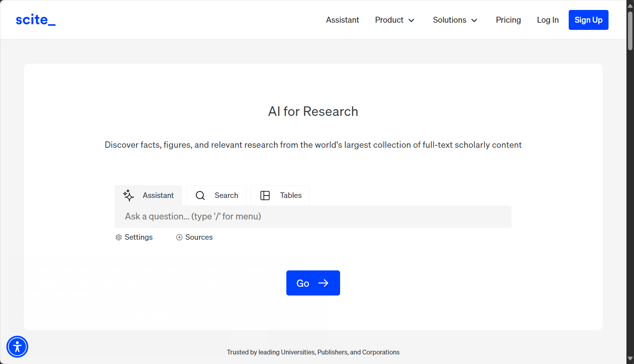The height and width of the screenshot is (364, 634).
Task: Focus the Ask a question input
Action: click(x=313, y=217)
